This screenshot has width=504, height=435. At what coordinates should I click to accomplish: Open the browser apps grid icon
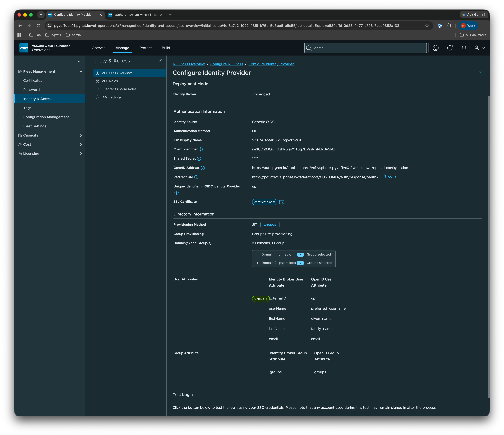(x=19, y=35)
